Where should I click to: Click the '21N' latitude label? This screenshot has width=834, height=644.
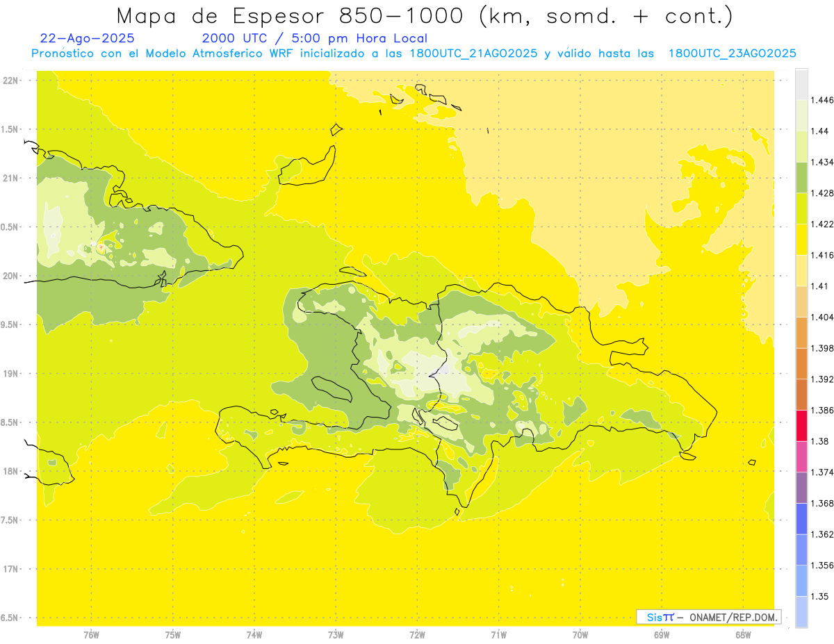click(12, 178)
